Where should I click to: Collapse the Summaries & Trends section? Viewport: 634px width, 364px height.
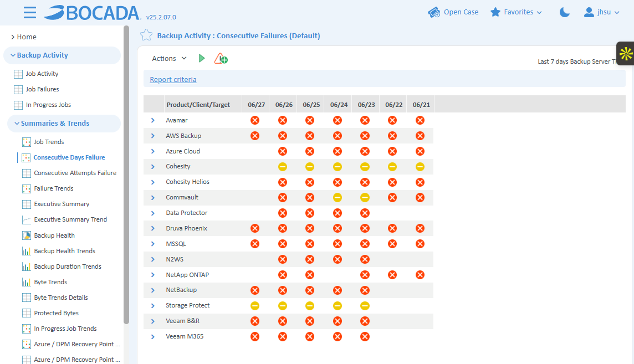pyautogui.click(x=17, y=124)
